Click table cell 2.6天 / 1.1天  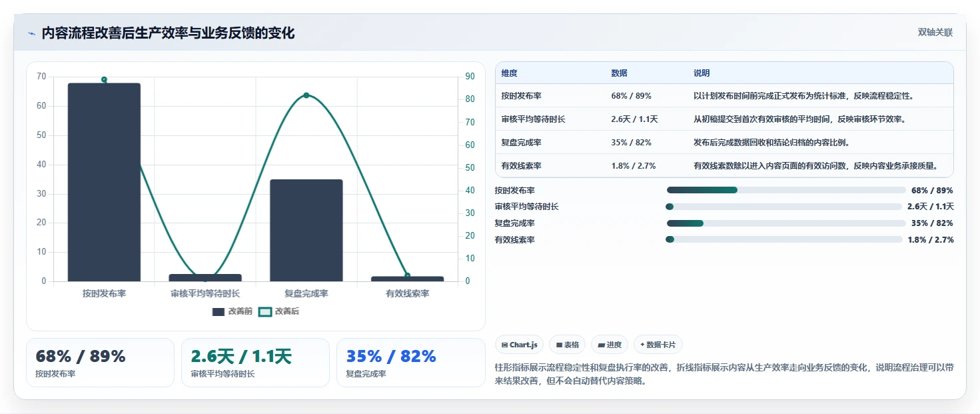pos(634,119)
